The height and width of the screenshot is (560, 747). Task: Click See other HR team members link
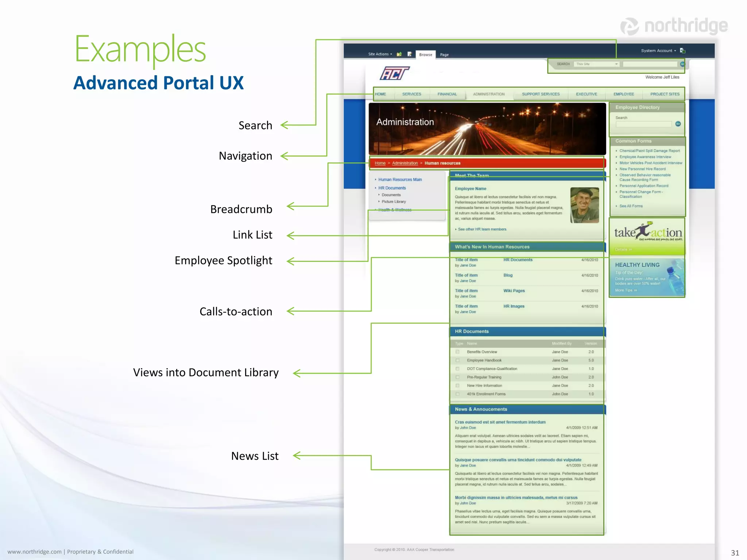(x=482, y=229)
